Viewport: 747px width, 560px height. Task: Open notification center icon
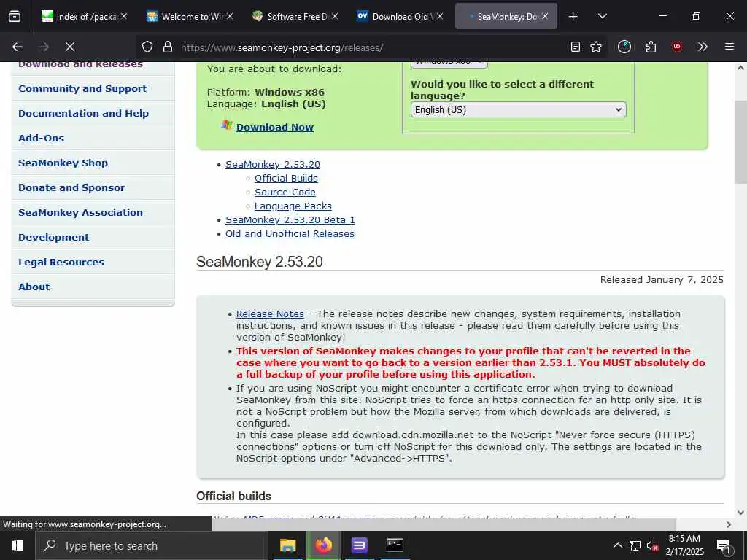(724, 546)
